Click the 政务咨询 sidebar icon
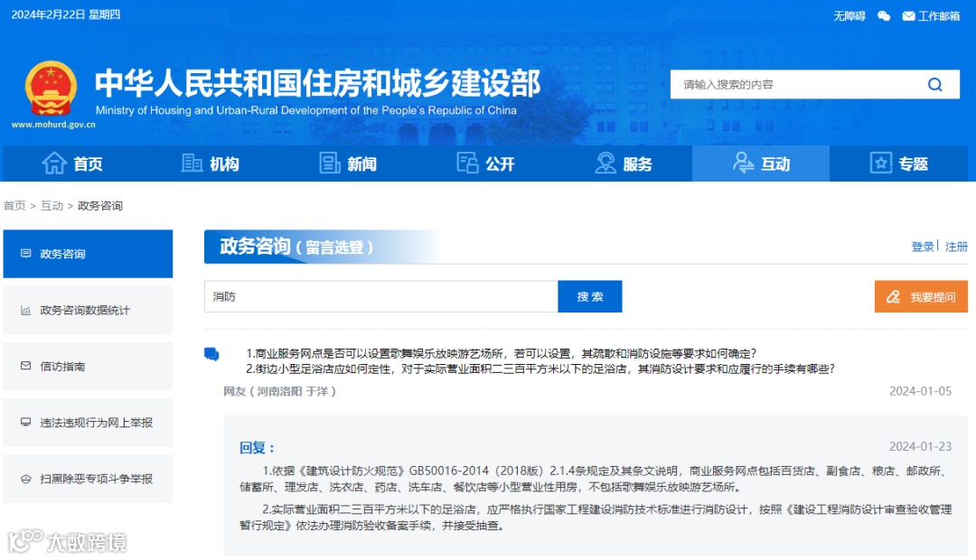976x560 pixels. 25,253
